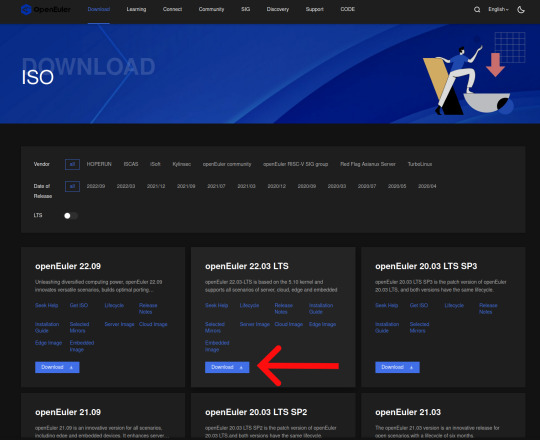Open Embedded Image under openEuler 22.03 LTS
The width and height of the screenshot is (540, 440).
coord(217,346)
